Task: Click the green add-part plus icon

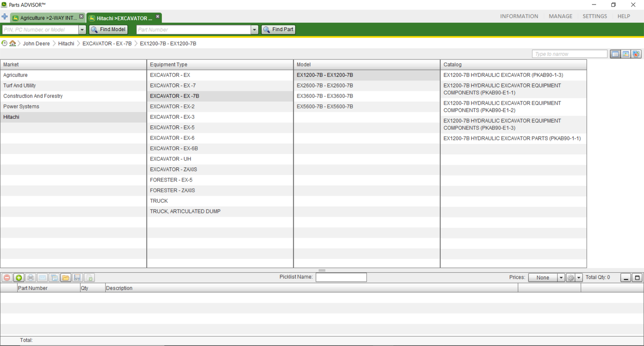Action: (19, 278)
